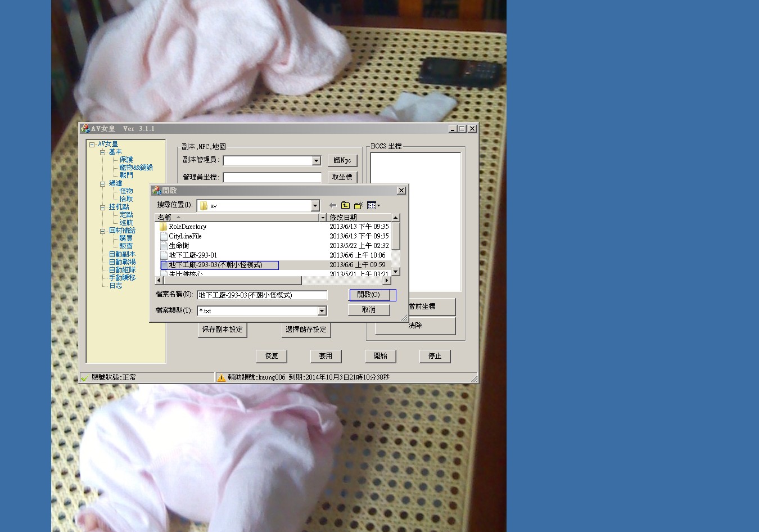The image size is (759, 532).
Task: Select the 地下工廠-293-01 file icon
Action: click(164, 255)
